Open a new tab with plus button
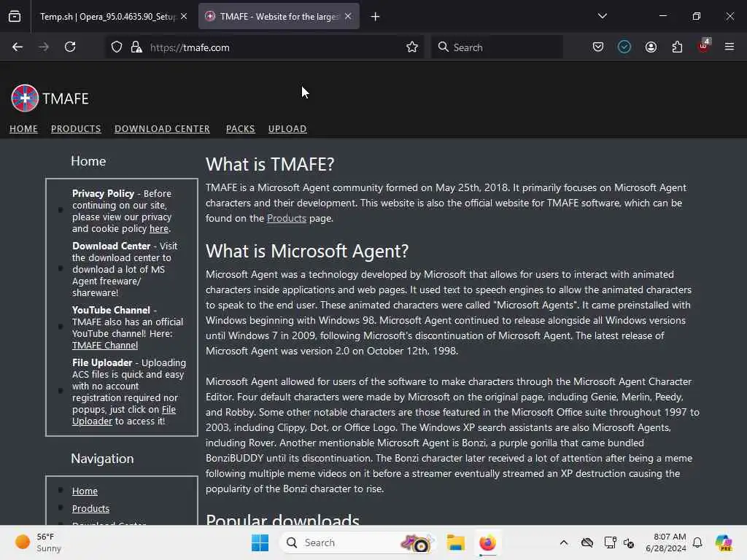This screenshot has width=747, height=560. pos(376,17)
